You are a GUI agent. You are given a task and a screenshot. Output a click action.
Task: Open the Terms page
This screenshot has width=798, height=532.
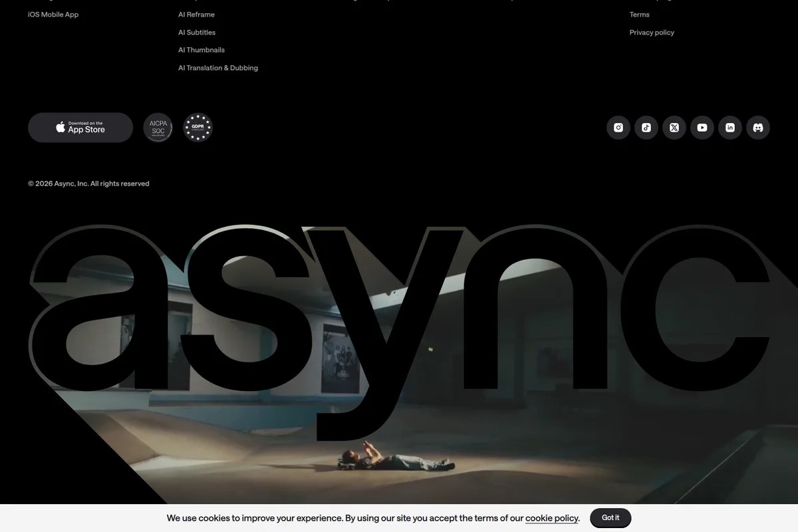[639, 14]
